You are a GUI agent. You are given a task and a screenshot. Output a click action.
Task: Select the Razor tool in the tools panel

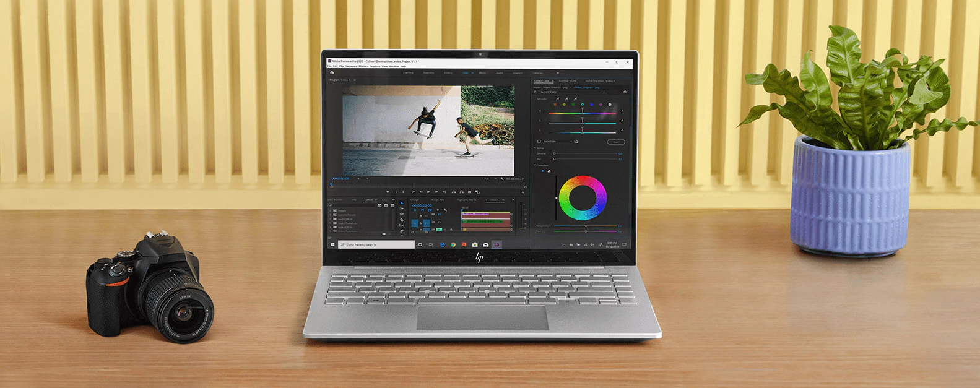click(x=402, y=220)
